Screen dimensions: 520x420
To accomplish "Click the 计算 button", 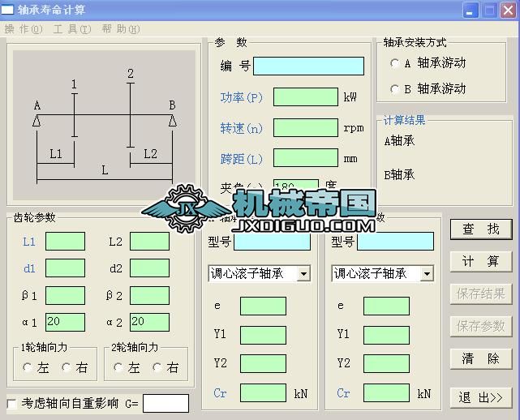I will [x=481, y=262].
